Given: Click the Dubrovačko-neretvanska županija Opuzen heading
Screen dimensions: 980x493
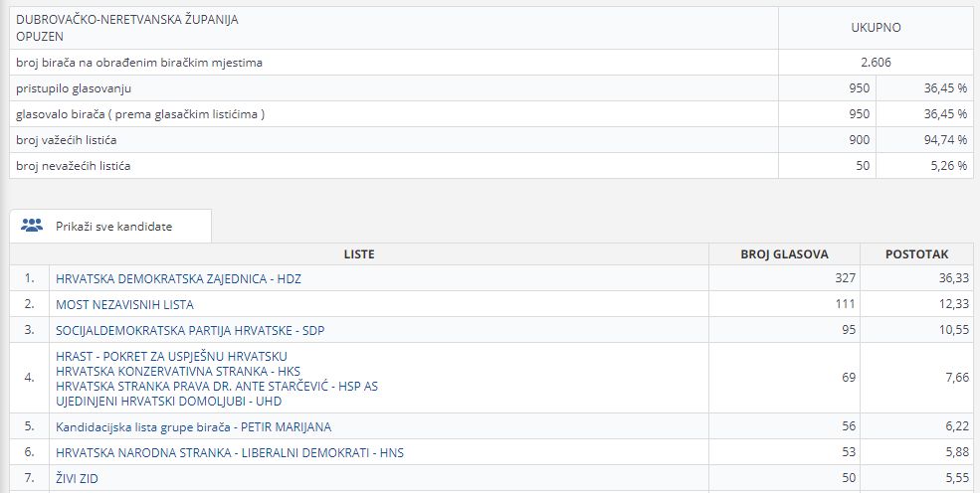Looking at the screenshot, I should (127, 28).
